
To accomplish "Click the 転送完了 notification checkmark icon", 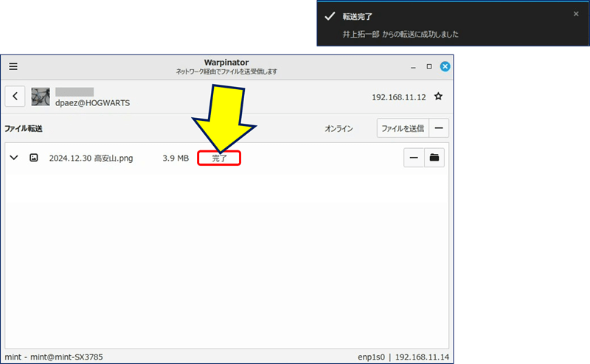I will (330, 16).
